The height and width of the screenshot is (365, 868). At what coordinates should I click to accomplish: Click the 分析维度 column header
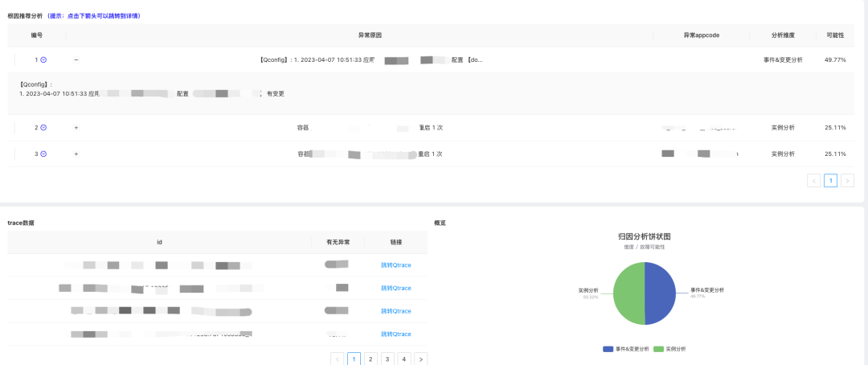(x=783, y=35)
